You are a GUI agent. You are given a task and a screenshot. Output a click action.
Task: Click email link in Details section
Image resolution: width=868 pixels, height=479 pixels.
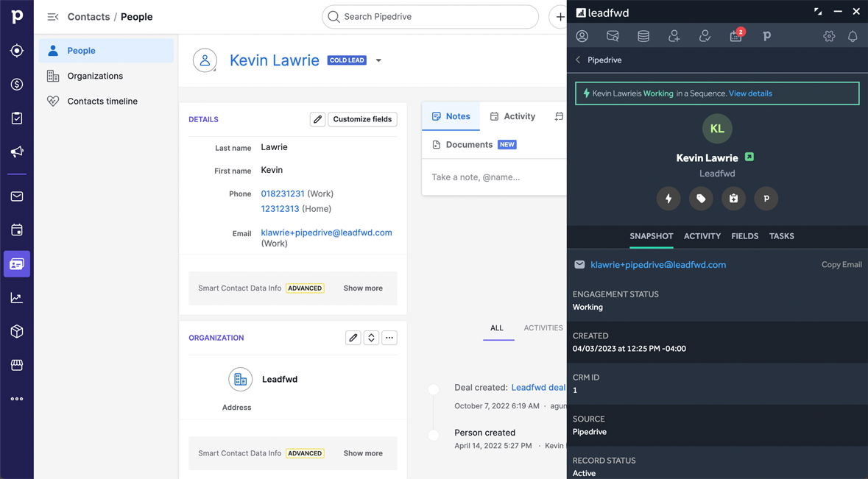pos(327,233)
